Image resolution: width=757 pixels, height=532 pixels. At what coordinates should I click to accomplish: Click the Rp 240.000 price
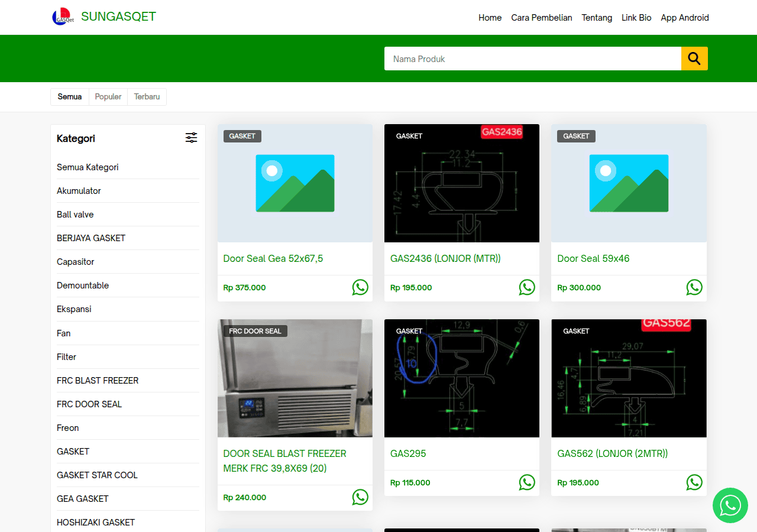click(x=244, y=498)
